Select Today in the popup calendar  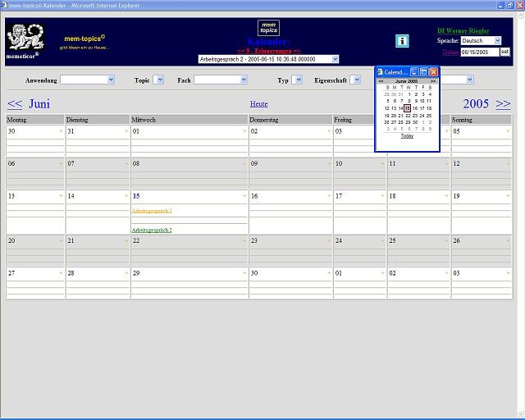tap(407, 135)
